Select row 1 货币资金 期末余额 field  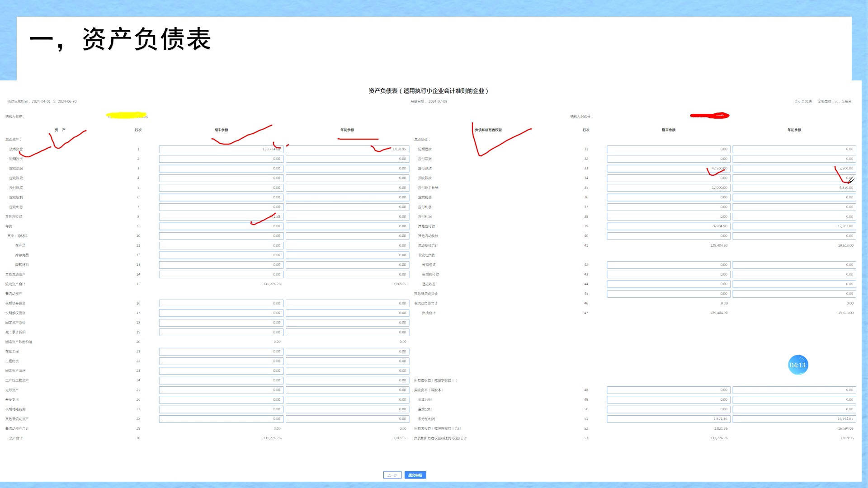pos(221,149)
